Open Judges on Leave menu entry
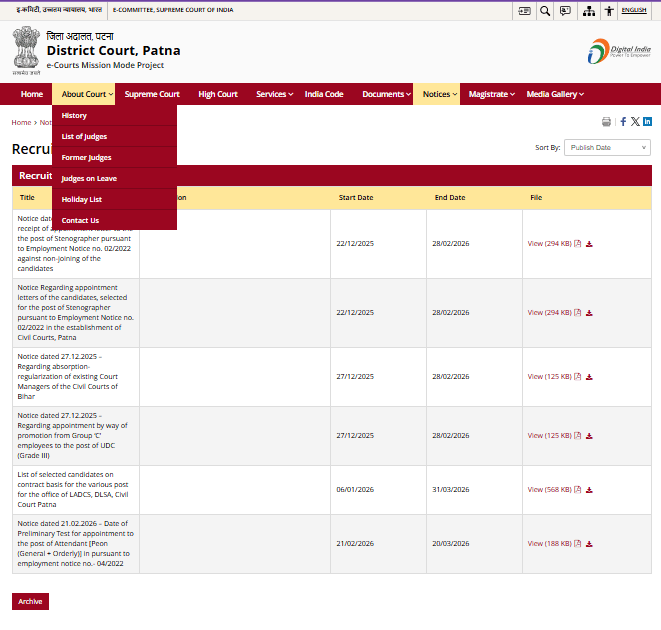The image size is (661, 630). [89, 178]
